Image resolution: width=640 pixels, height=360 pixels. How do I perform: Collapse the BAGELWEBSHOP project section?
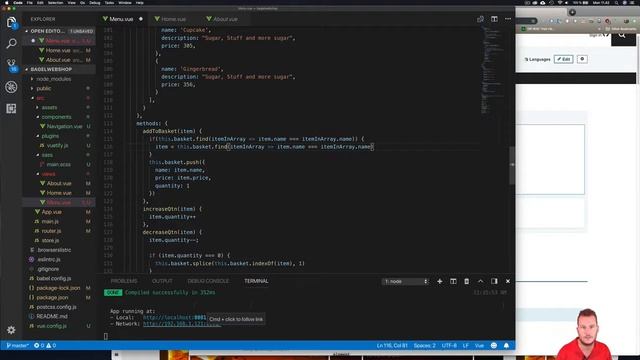coord(51,69)
